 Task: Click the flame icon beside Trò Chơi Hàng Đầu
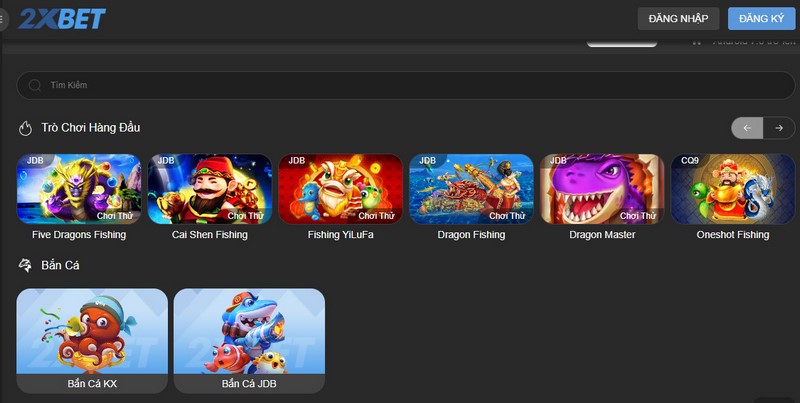26,128
